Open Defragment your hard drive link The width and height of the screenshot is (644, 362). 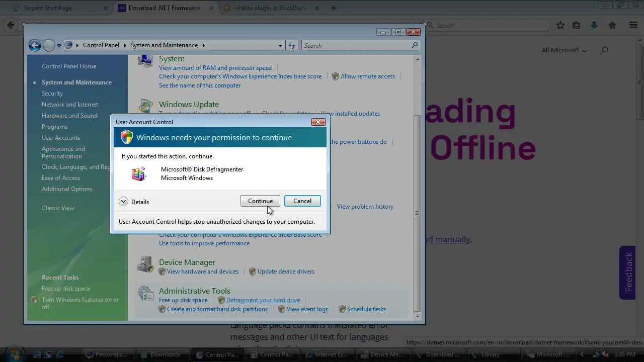click(263, 300)
